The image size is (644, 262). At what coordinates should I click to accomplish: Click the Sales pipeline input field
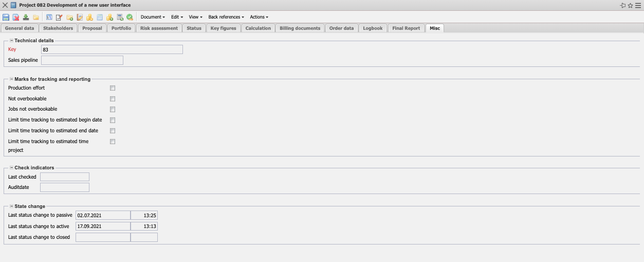82,60
